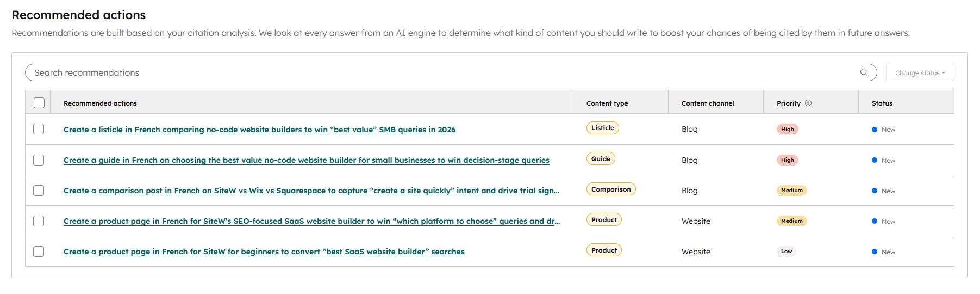980x294 pixels.
Task: Click New status indicator in guide row
Action: pyautogui.click(x=884, y=161)
